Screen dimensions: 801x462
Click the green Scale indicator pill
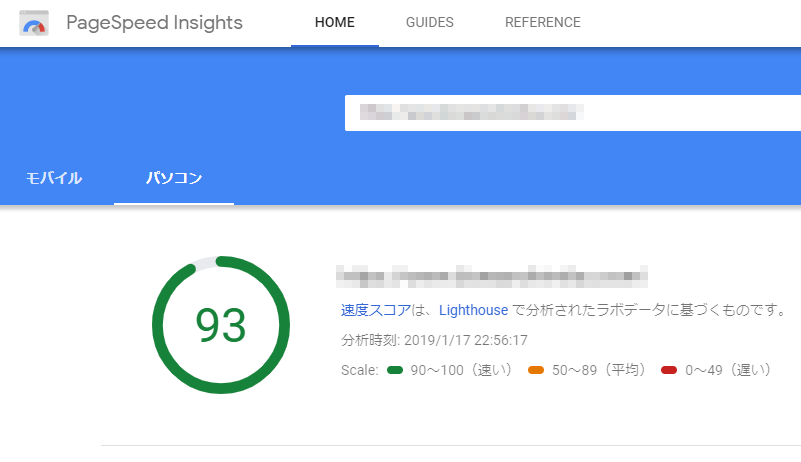coord(394,370)
